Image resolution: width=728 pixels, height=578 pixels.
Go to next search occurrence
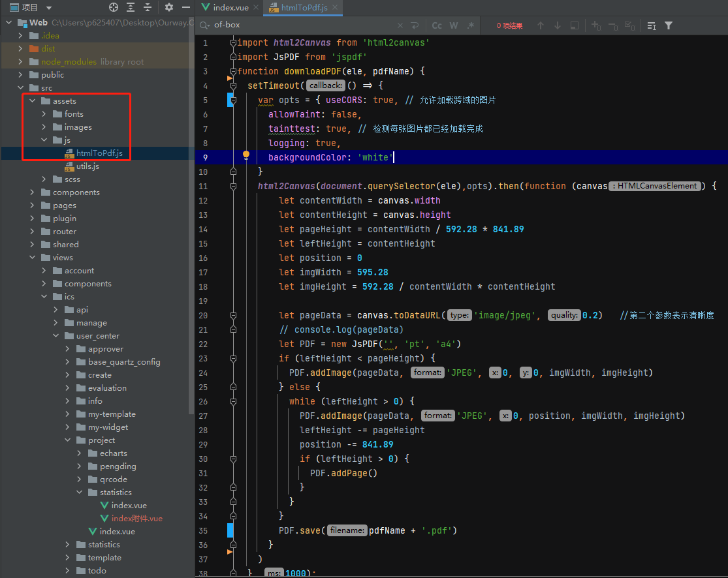tap(557, 25)
